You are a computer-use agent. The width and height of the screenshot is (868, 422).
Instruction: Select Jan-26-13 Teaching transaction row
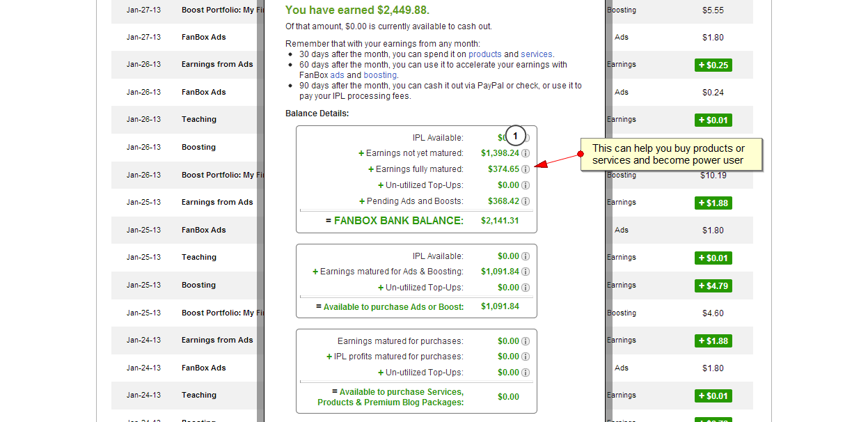[199, 120]
